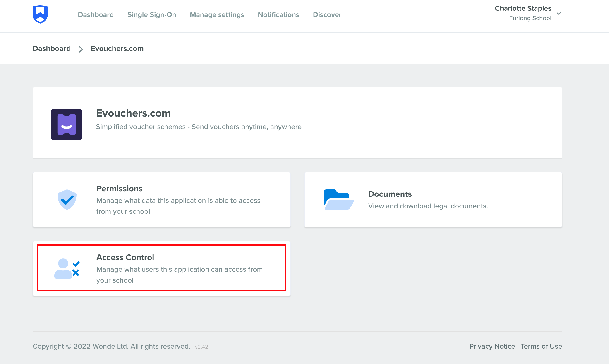Open the Access Control card heading

tap(125, 257)
